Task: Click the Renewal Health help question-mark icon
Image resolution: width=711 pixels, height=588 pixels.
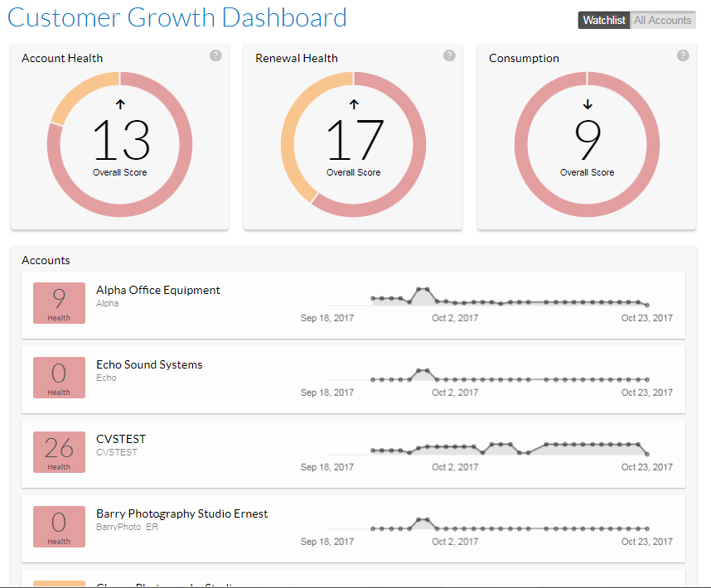Action: [449, 55]
